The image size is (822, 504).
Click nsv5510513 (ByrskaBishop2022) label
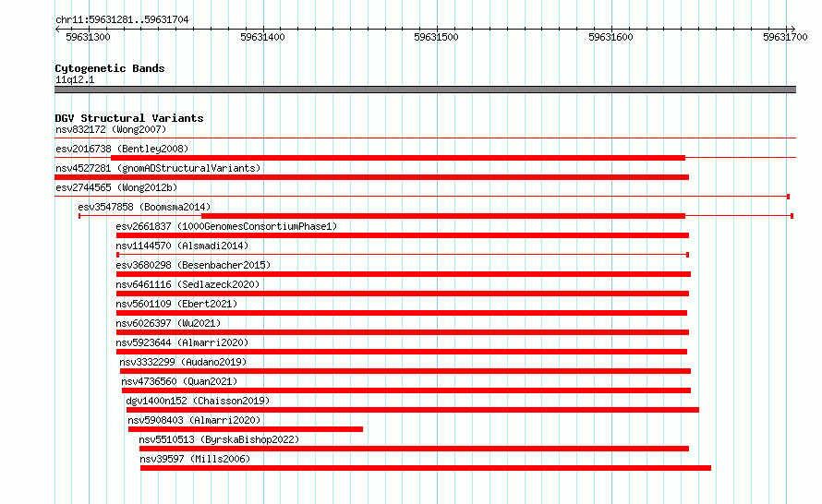219,439
